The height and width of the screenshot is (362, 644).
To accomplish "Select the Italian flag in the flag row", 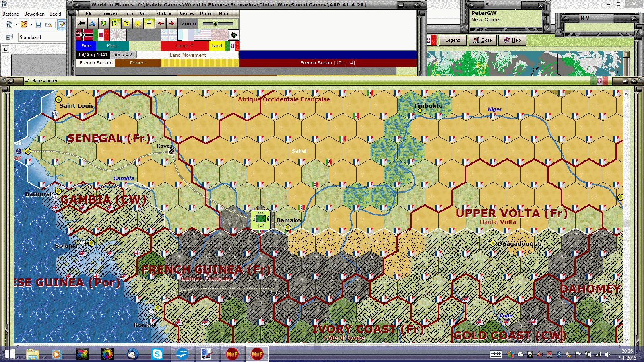I will pyautogui.click(x=101, y=35).
